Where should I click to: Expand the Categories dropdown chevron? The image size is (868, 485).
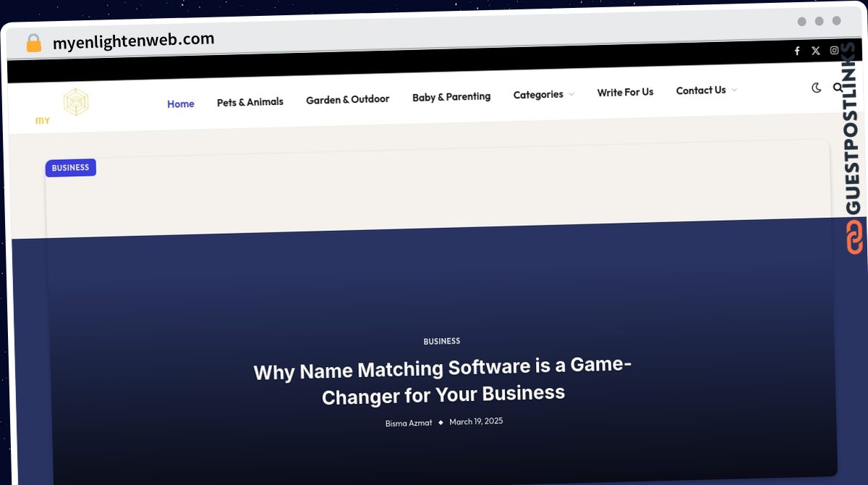pyautogui.click(x=571, y=94)
